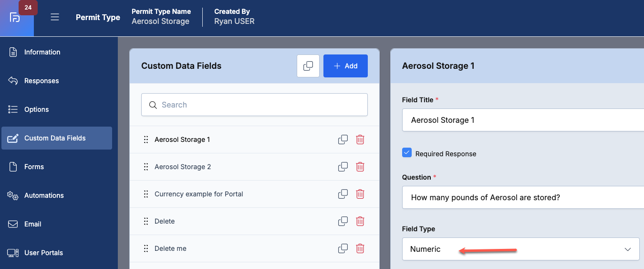Click the Custom Data Fields pencil icon
644x269 pixels.
pyautogui.click(x=13, y=138)
